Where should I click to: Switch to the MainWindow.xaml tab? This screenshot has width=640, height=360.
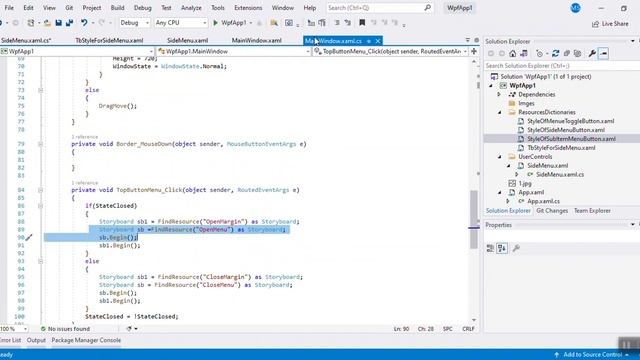coord(257,40)
